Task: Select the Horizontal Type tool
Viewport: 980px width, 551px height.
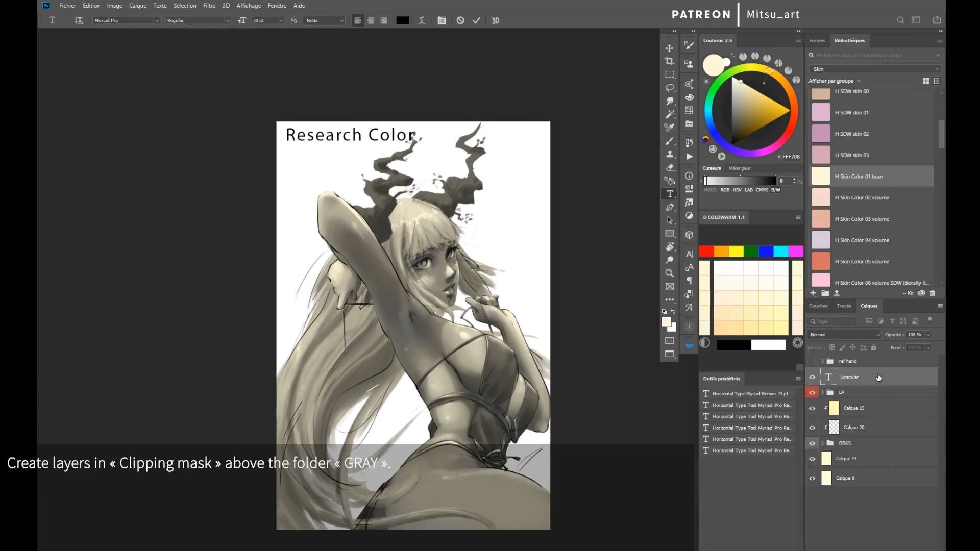Action: (669, 194)
